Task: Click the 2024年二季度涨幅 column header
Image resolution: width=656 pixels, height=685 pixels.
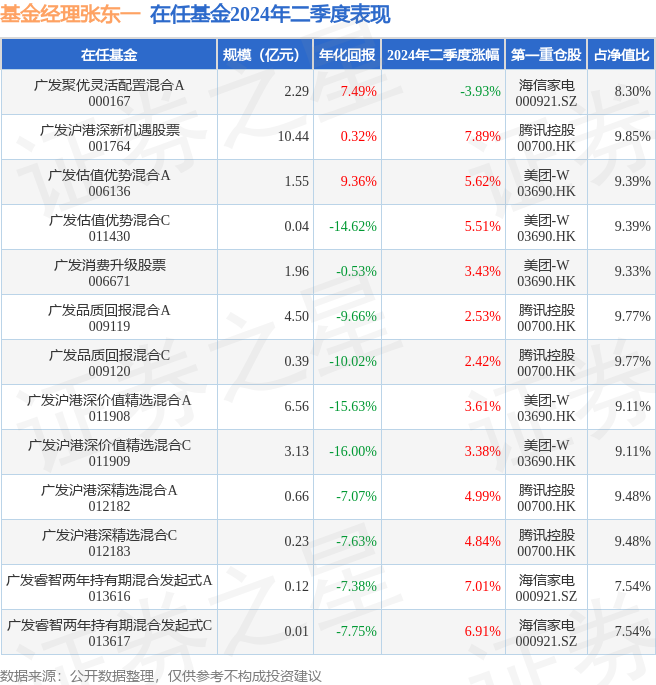Action: 443,55
